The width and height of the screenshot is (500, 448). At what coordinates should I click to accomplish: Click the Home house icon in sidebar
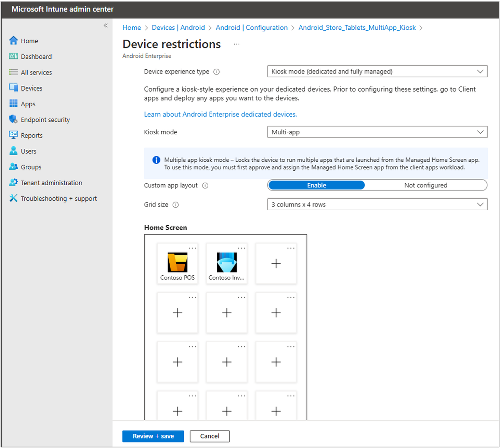(13, 40)
